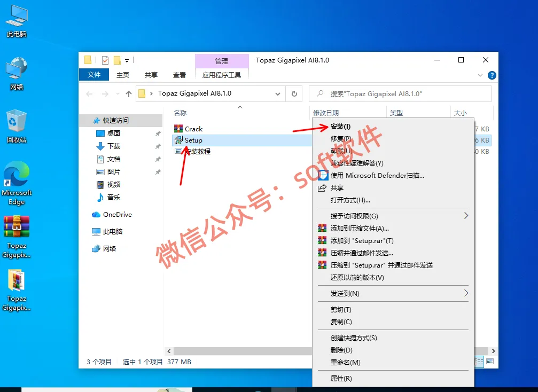This screenshot has height=392, width=538.
Task: Open the 共享 ribbon tab
Action: 151,75
